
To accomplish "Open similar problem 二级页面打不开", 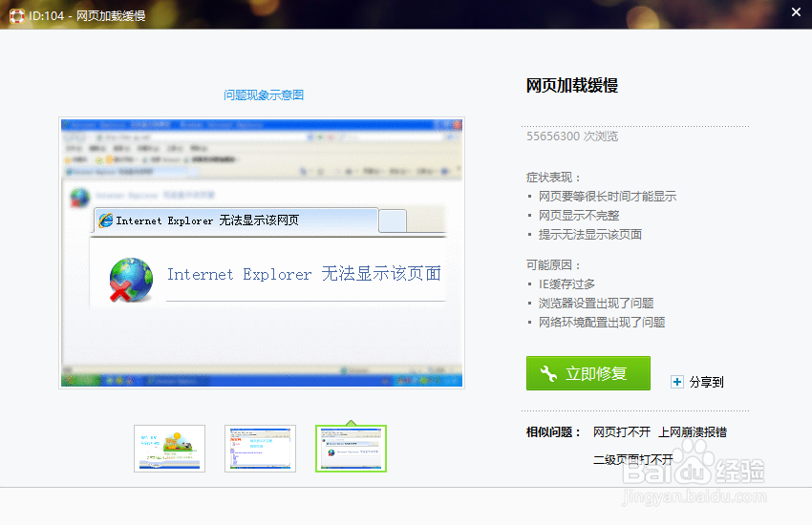I will [632, 459].
